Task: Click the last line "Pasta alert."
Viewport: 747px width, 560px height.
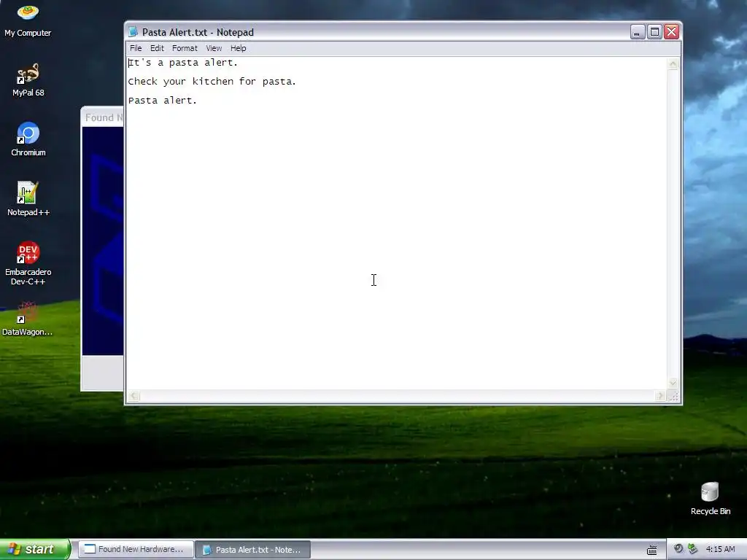Action: pyautogui.click(x=163, y=101)
